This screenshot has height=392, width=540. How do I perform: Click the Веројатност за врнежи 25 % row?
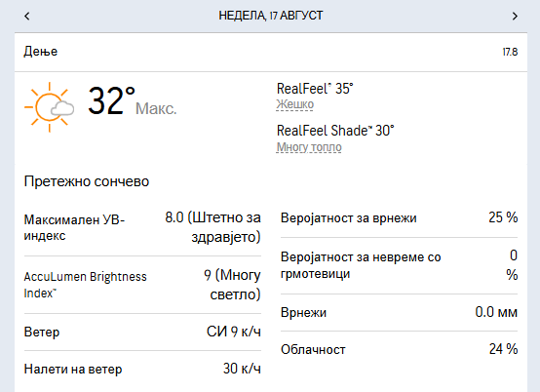399,217
